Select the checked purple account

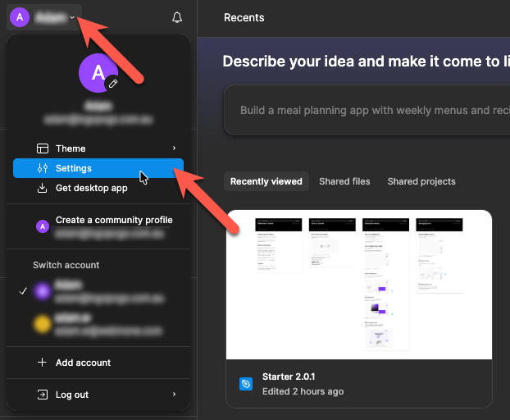click(98, 291)
